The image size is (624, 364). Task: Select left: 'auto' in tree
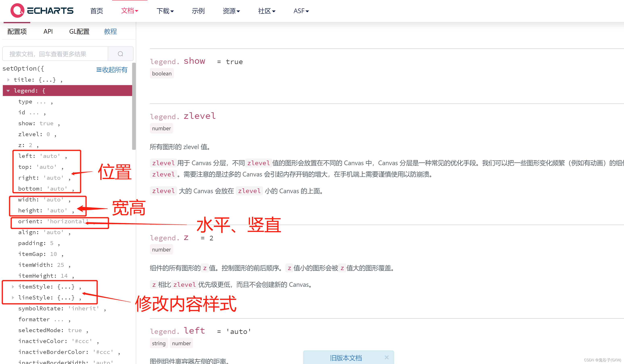coord(43,156)
